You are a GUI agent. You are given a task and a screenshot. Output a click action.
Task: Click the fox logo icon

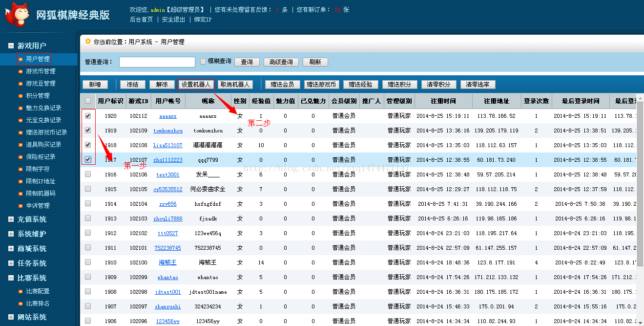tap(18, 14)
